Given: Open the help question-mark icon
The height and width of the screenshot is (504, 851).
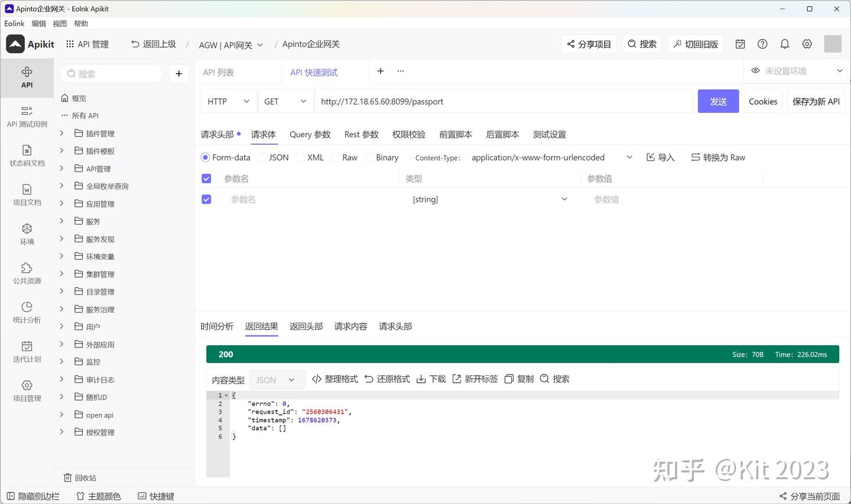Looking at the screenshot, I should pyautogui.click(x=762, y=44).
